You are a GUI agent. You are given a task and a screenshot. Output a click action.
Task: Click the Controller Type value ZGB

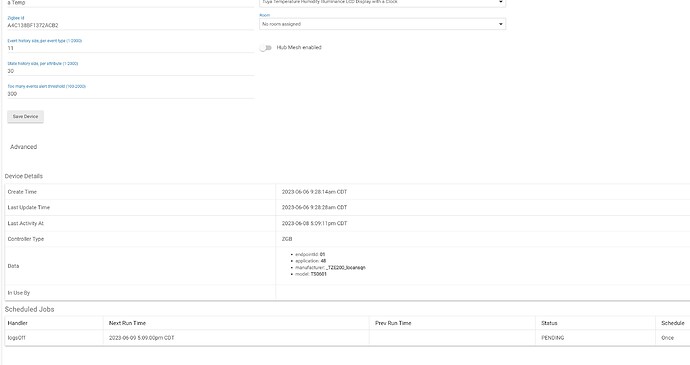coord(287,239)
